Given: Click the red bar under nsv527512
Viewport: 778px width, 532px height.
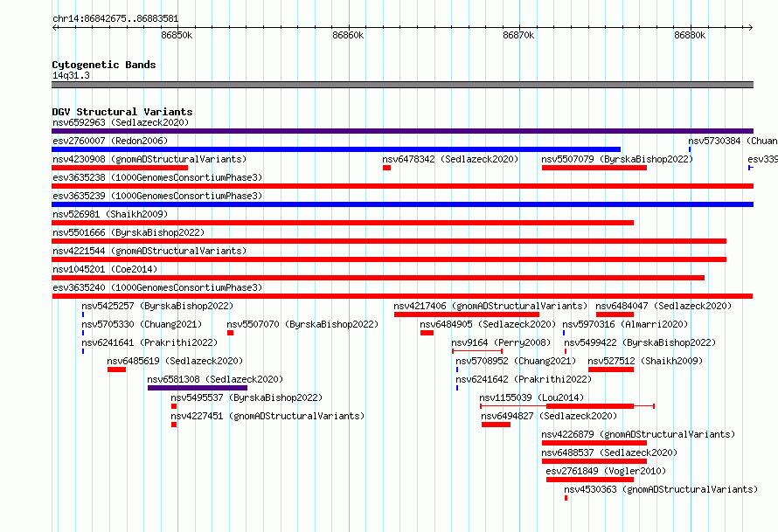Looking at the screenshot, I should click(611, 370).
